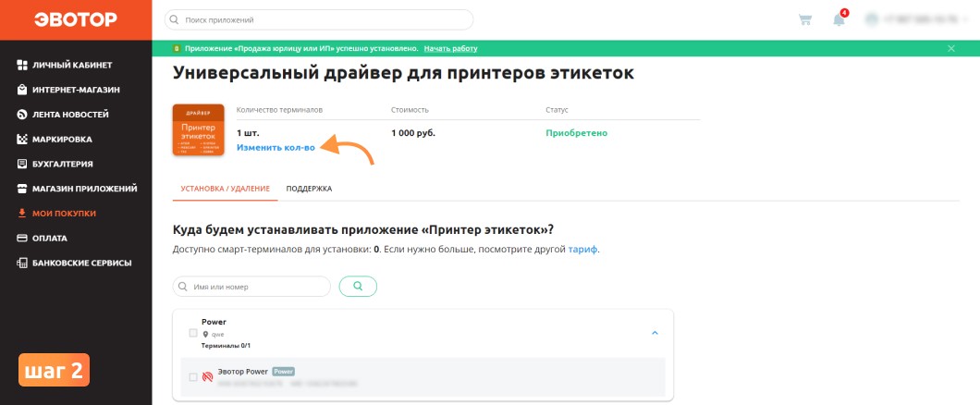Image resolution: width=980 pixels, height=405 pixels.
Task: Click the Банковские сервисы icon
Action: point(22,264)
